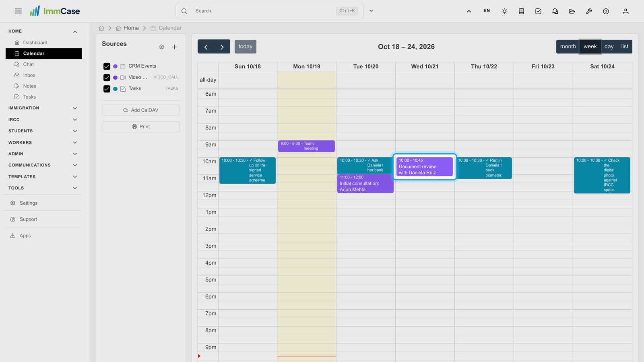644x362 pixels.
Task: Open Sources settings gear icon
Action: (161, 47)
